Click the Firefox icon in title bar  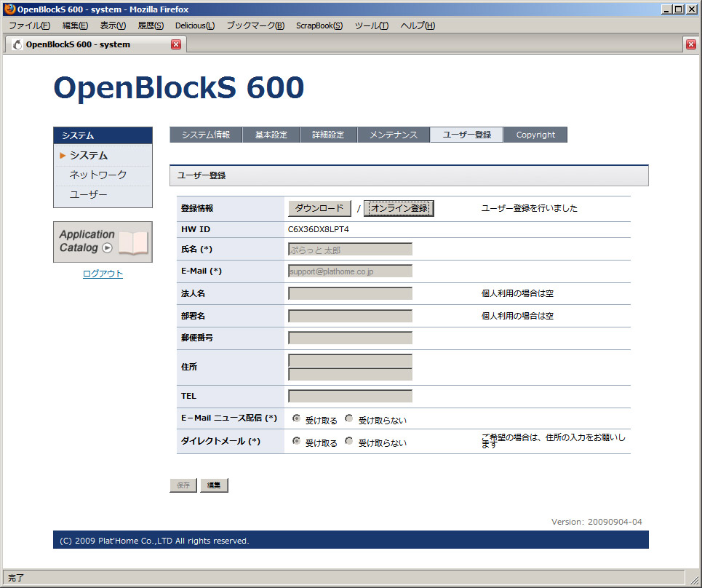tap(9, 9)
